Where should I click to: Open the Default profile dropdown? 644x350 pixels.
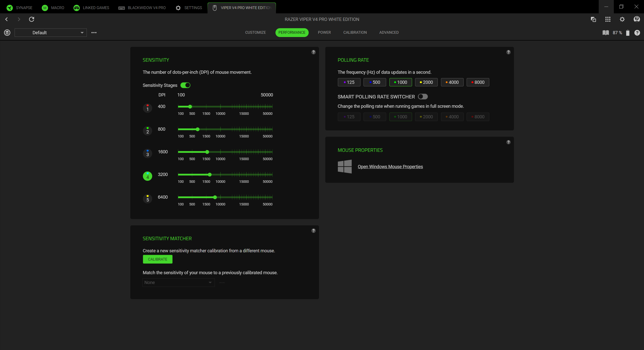51,32
